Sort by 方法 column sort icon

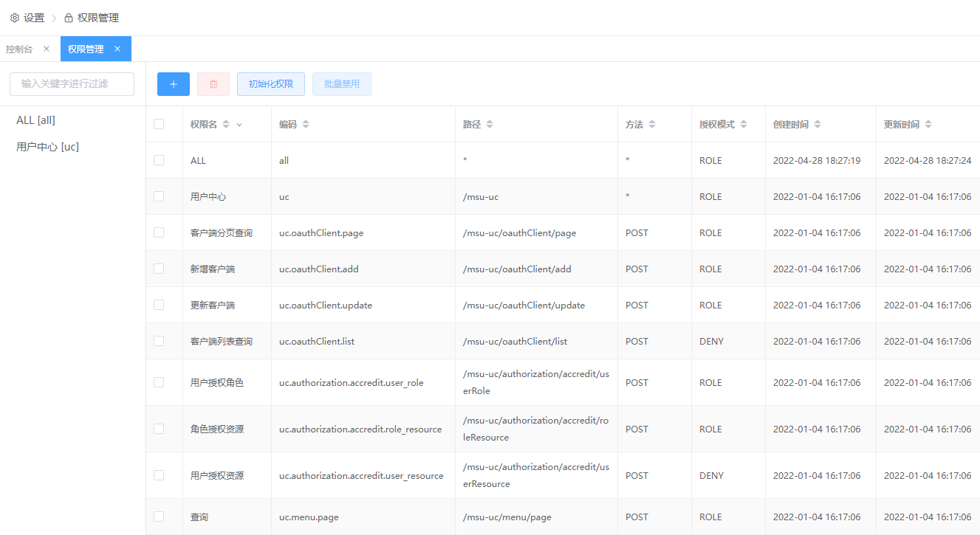[652, 125]
